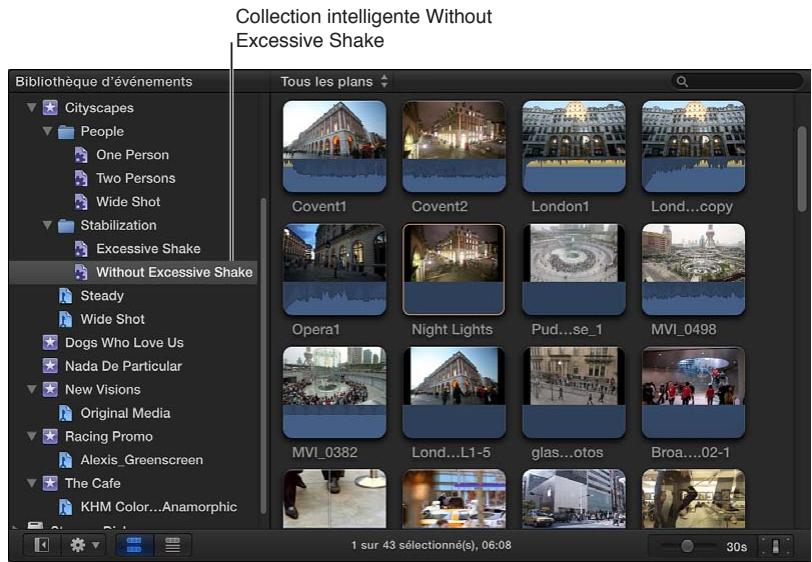Select the Two Persons collection label

tap(136, 178)
